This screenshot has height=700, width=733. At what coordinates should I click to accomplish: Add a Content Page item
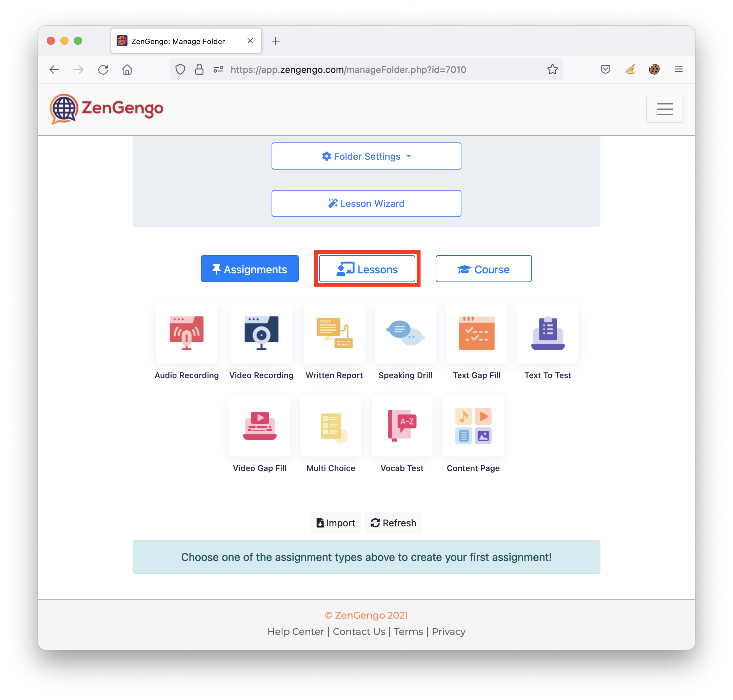[x=473, y=426]
